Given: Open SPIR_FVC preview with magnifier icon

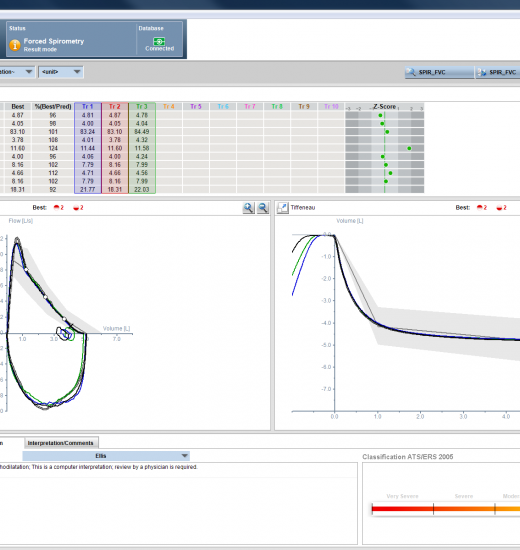Looking at the screenshot, I should tap(439, 72).
